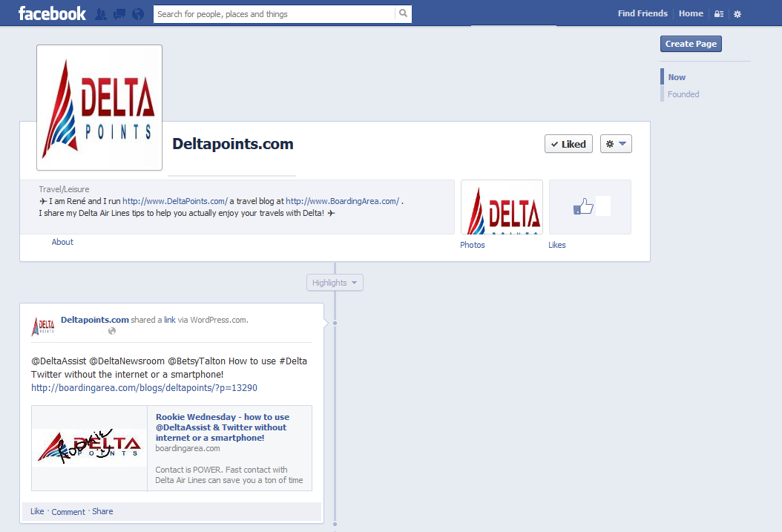This screenshot has width=782, height=532.
Task: Select Founded in timeline navigation
Action: pos(683,94)
